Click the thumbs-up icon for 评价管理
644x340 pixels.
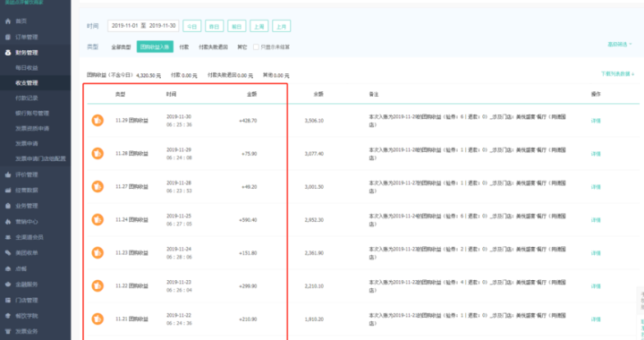(x=8, y=174)
